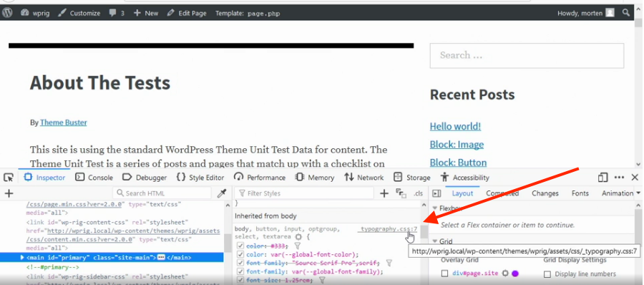The height and width of the screenshot is (285, 644).
Task: Open the Block: Button post link
Action: pos(459,163)
